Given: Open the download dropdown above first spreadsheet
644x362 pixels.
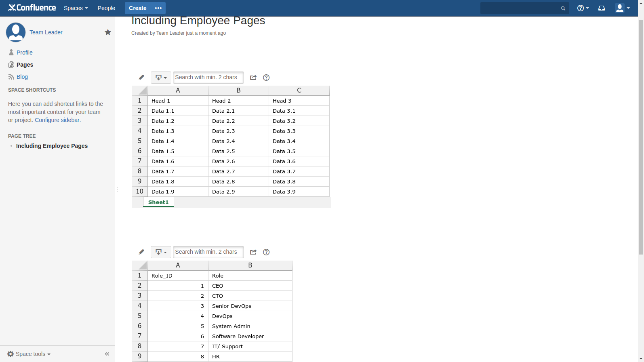Looking at the screenshot, I should tap(161, 78).
